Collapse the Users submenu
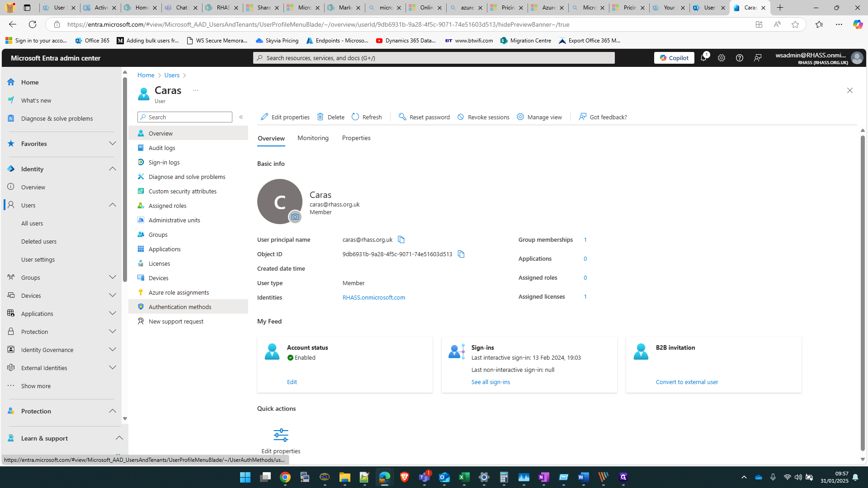This screenshot has width=868, height=488. coord(113,205)
